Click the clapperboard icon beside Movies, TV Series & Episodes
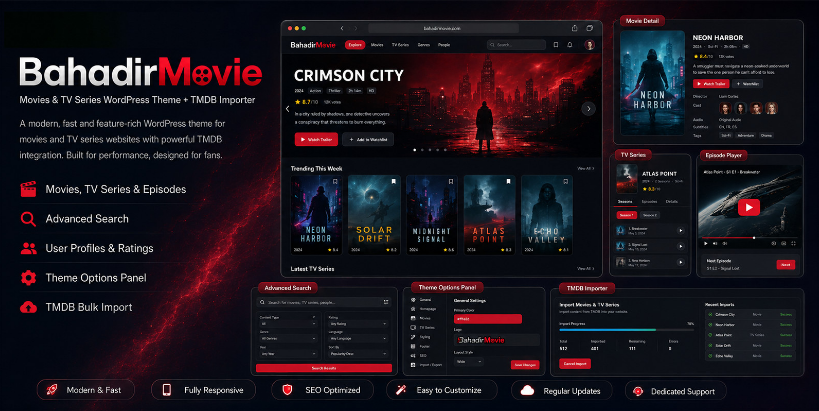Image resolution: width=819 pixels, height=411 pixels. [28, 189]
